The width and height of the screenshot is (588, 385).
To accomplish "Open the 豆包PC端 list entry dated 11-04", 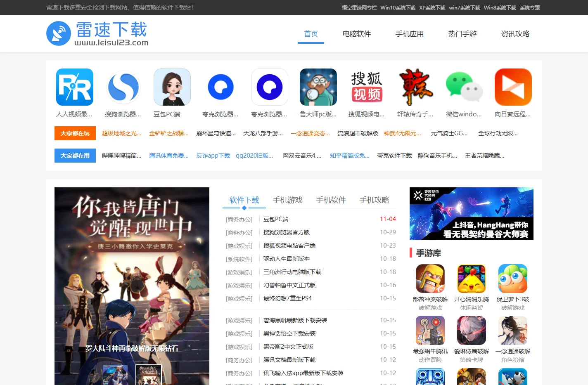I will (x=276, y=219).
